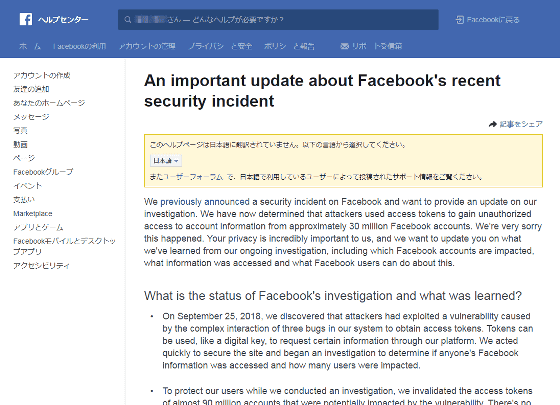Open the ホーム tab in navigation
This screenshot has width=560, height=405.
(x=30, y=46)
